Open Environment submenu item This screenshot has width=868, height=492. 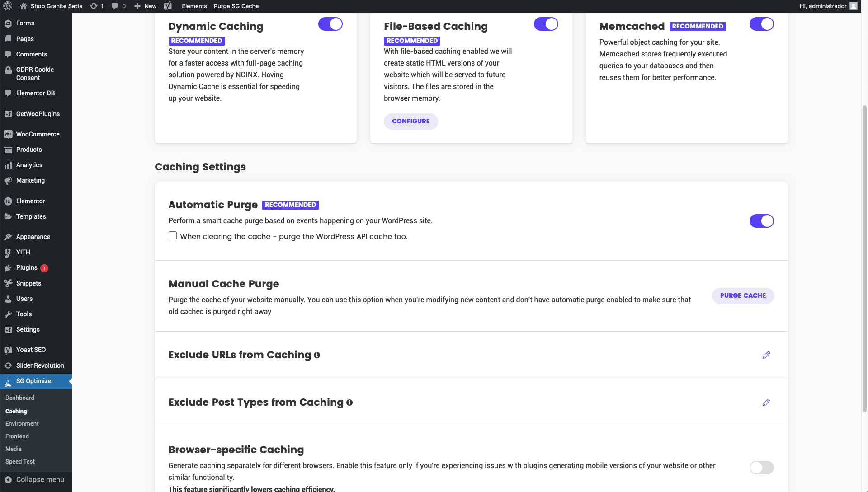[x=22, y=423]
